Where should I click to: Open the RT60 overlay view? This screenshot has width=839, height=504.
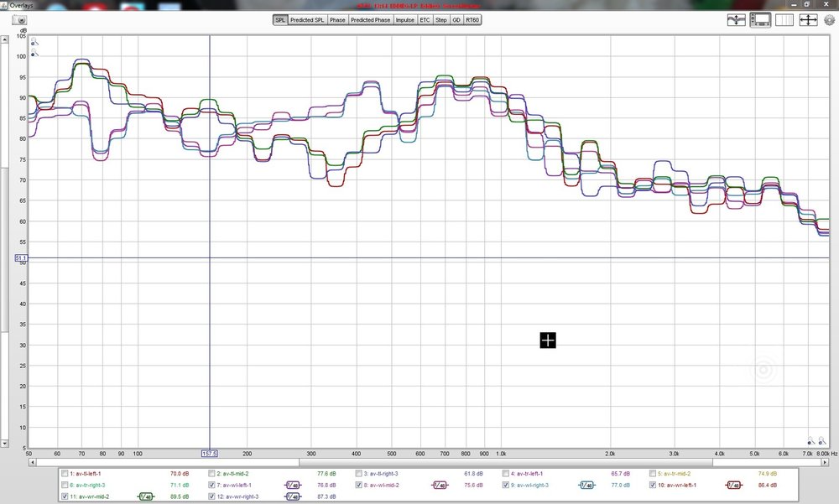click(x=472, y=20)
